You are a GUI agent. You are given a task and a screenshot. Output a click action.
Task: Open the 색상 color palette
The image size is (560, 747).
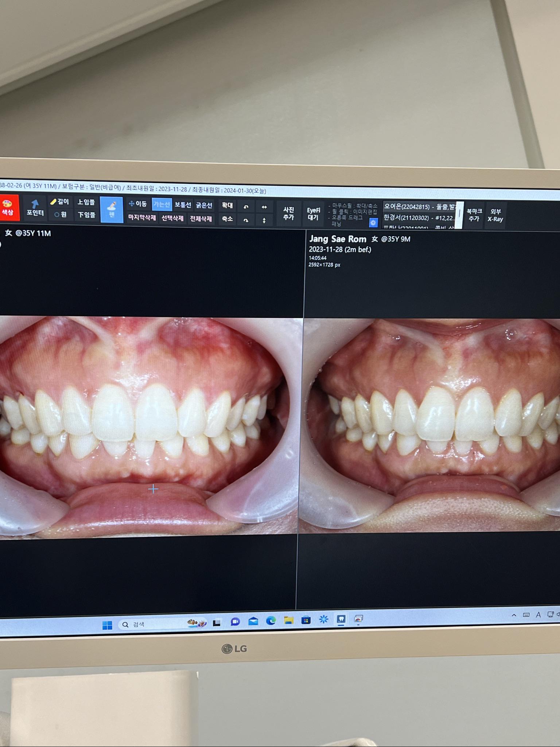point(8,208)
